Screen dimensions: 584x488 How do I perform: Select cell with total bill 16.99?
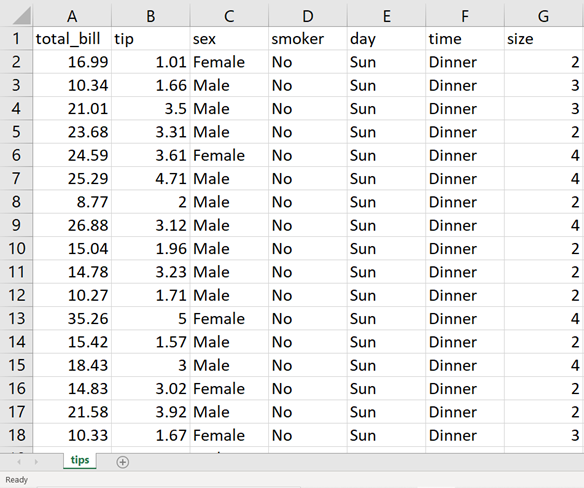pos(72,62)
